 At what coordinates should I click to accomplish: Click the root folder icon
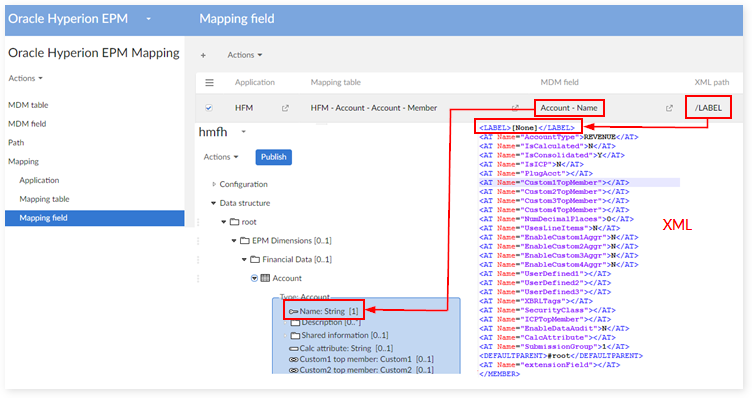pyautogui.click(x=235, y=222)
